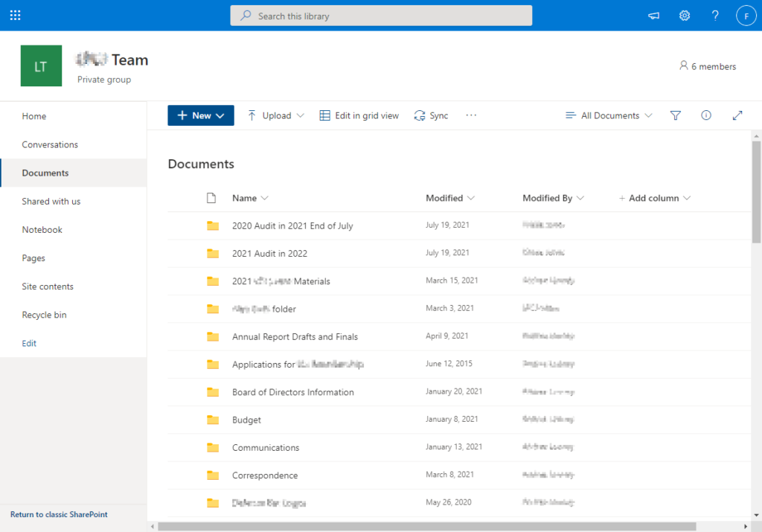Click the search this library input field
The width and height of the screenshot is (762, 532).
coord(380,15)
